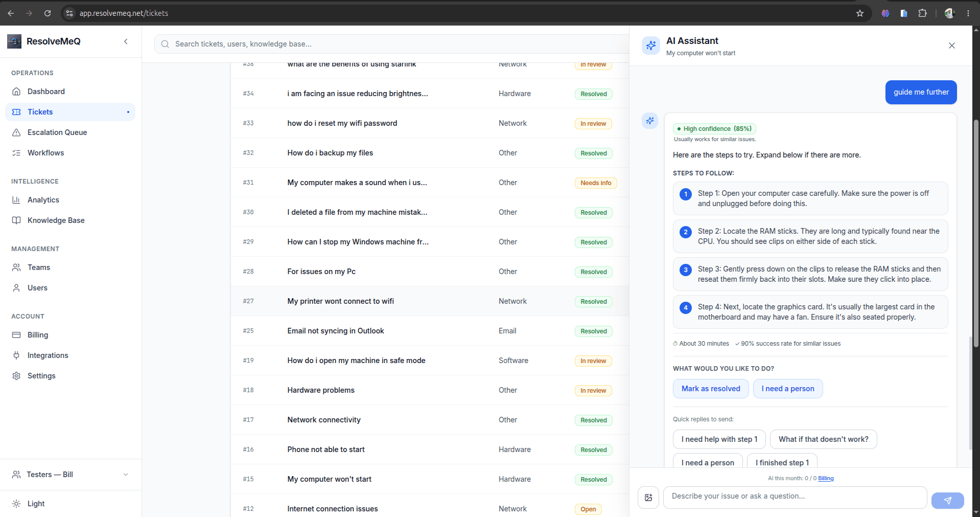Open ticket 'Internet connection issues'
This screenshot has height=517, width=980.
click(333, 509)
